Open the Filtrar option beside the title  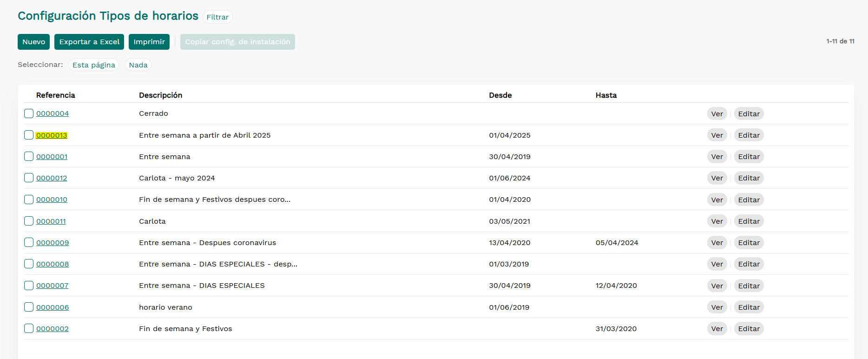tap(217, 17)
